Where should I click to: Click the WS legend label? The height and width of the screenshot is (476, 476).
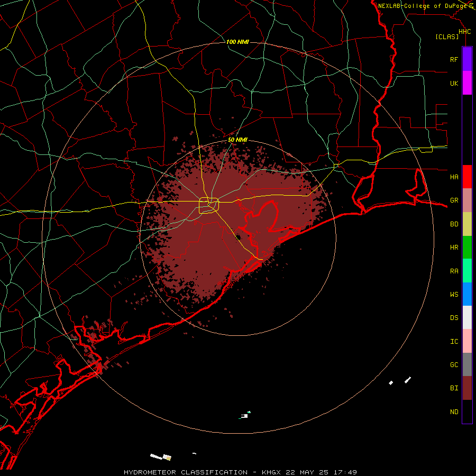click(454, 294)
